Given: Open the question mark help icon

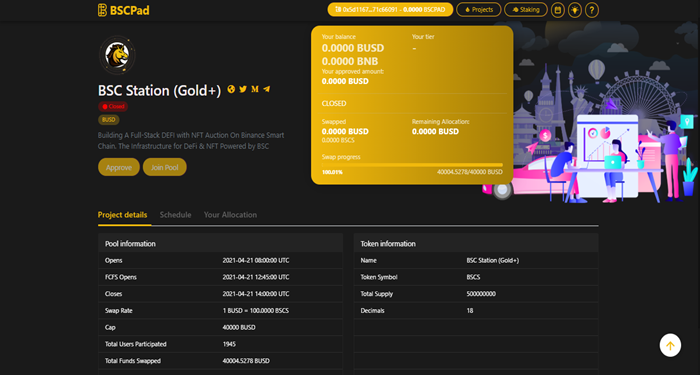Looking at the screenshot, I should point(592,9).
